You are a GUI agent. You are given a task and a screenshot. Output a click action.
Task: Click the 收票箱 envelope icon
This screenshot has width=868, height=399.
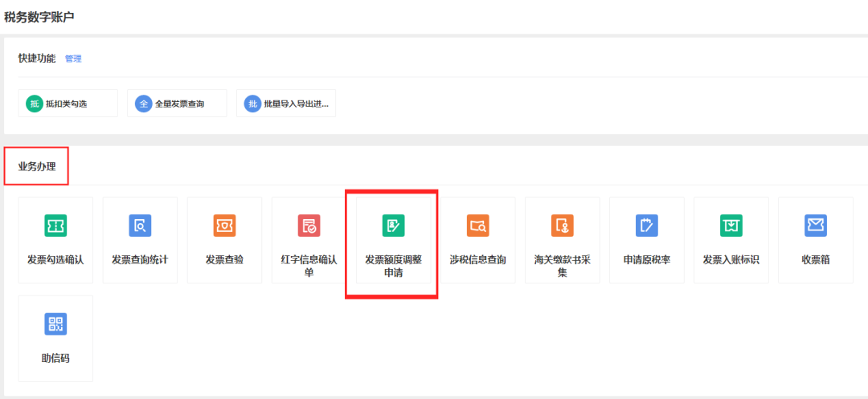[816, 226]
